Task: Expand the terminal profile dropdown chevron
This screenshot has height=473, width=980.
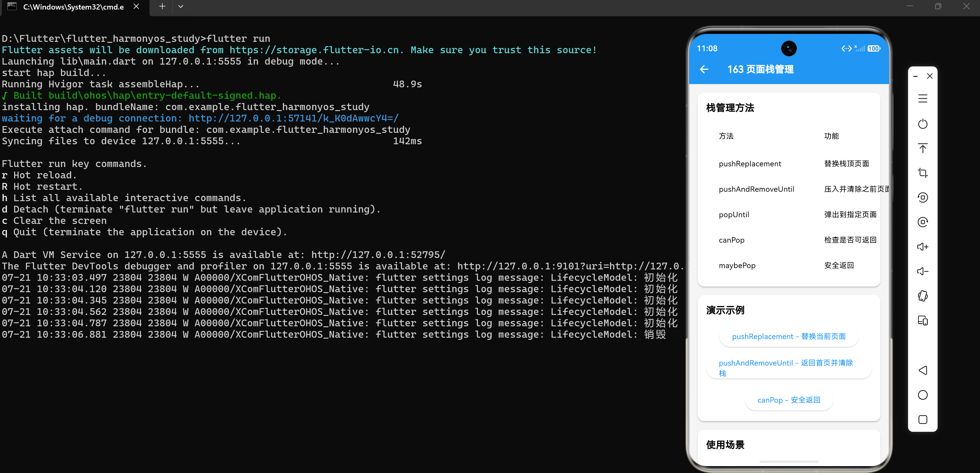Action: tap(181, 6)
